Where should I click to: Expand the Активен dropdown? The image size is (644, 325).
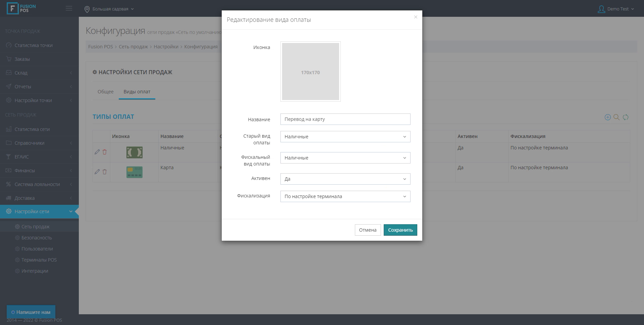click(x=345, y=179)
